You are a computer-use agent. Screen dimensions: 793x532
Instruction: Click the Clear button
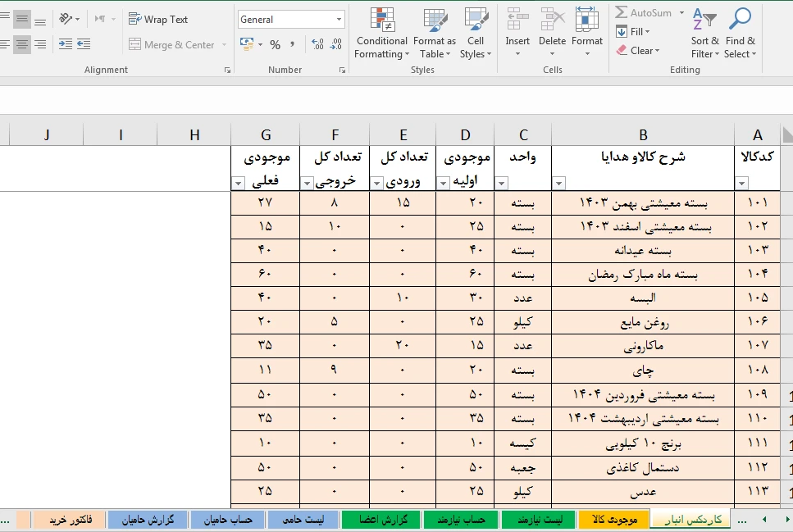click(636, 51)
